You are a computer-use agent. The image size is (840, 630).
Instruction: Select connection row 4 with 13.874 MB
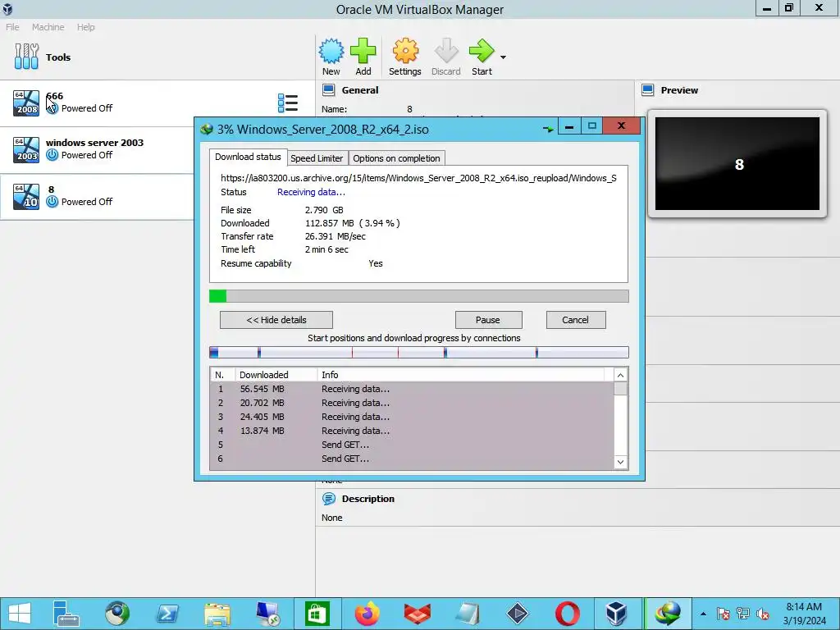(412, 431)
